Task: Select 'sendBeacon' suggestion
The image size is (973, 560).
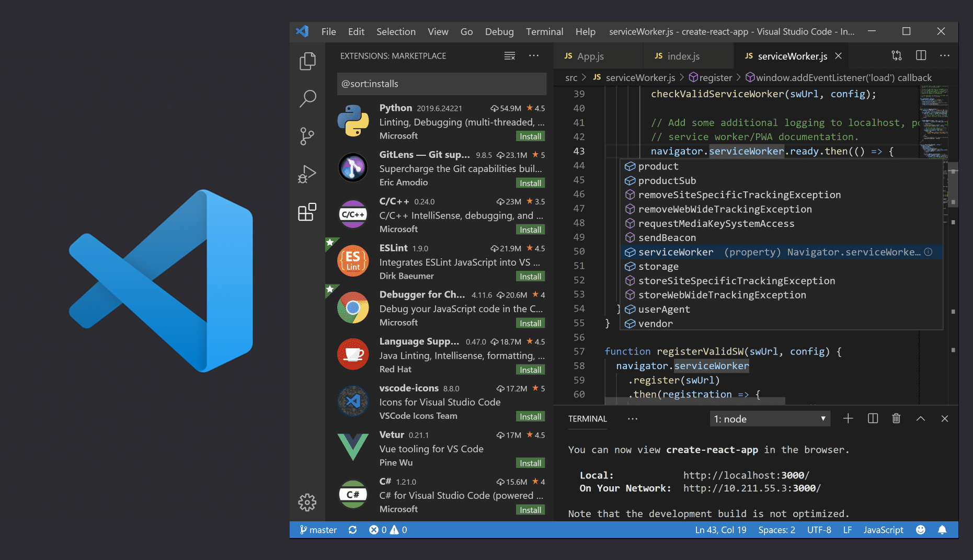Action: click(x=781, y=237)
